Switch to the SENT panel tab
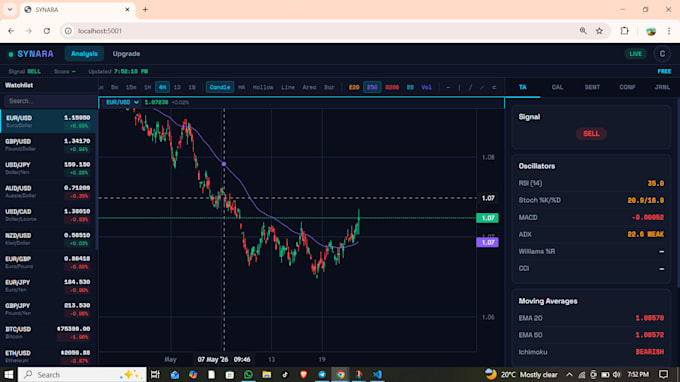The image size is (680, 382). tap(592, 87)
